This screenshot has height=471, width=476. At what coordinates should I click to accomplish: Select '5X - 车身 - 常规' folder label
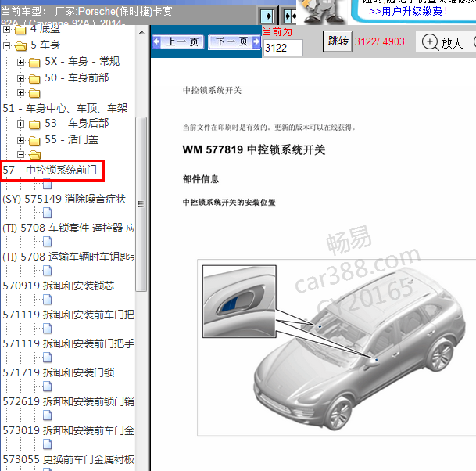(x=82, y=61)
